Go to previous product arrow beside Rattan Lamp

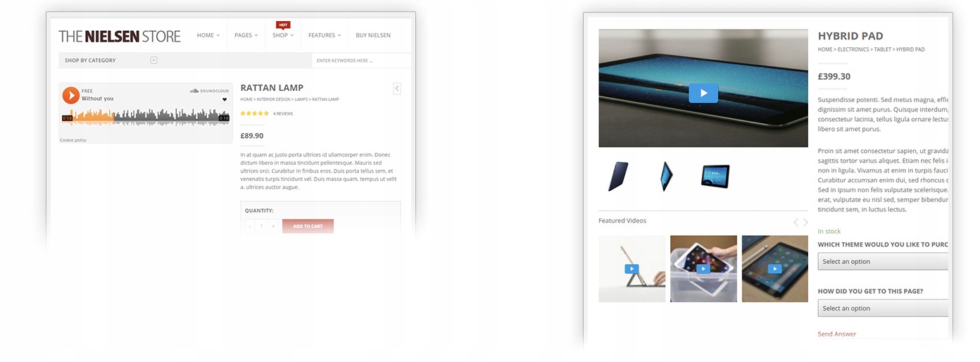point(397,88)
